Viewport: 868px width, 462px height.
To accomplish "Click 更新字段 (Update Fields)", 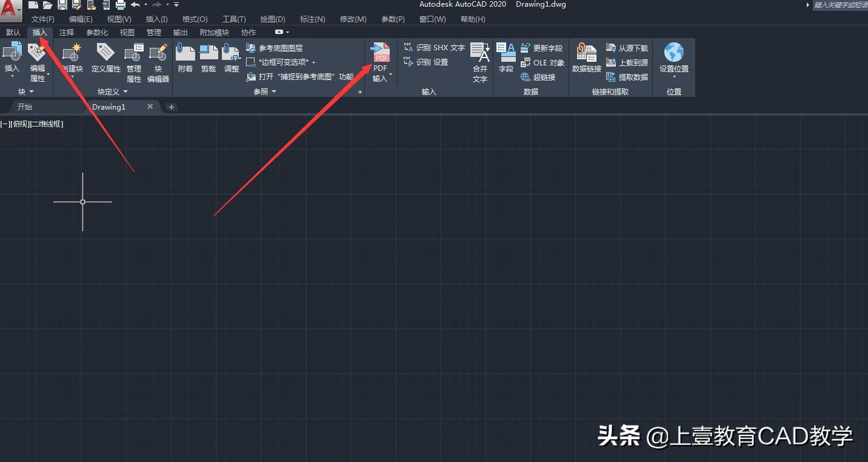I will coord(542,48).
